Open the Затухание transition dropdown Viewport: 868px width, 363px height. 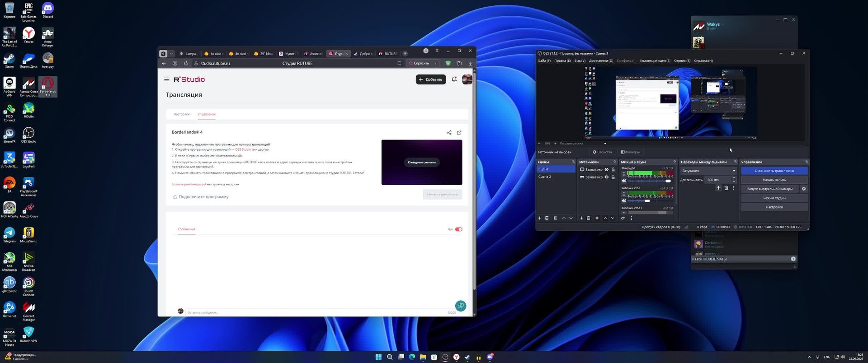pyautogui.click(x=708, y=171)
